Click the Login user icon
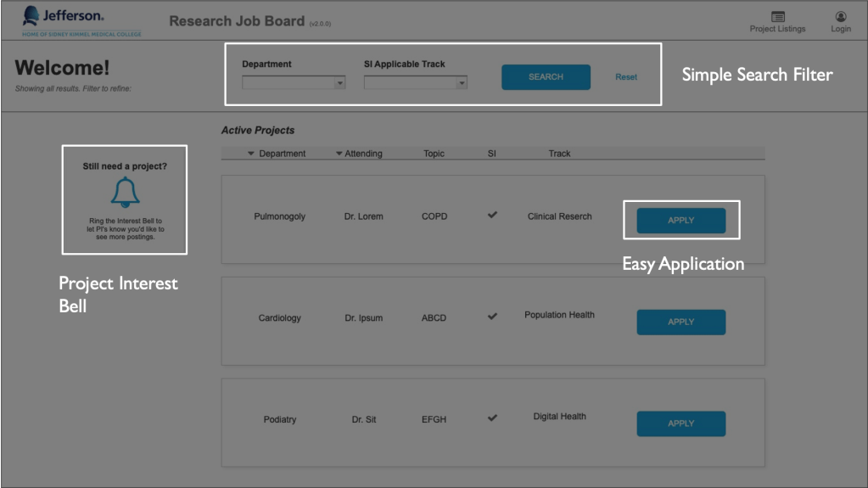The width and height of the screenshot is (868, 488). click(840, 17)
